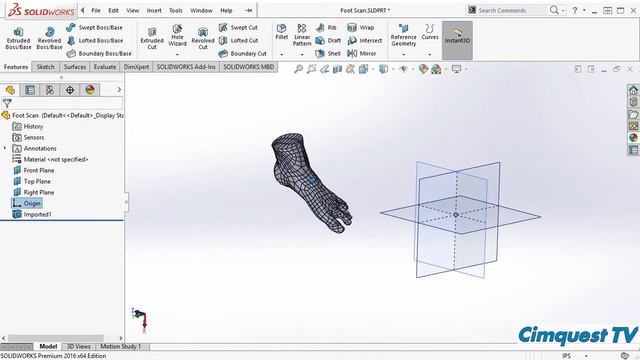Open the 3D Views bottom tab
The image size is (640, 360).
pos(78,347)
